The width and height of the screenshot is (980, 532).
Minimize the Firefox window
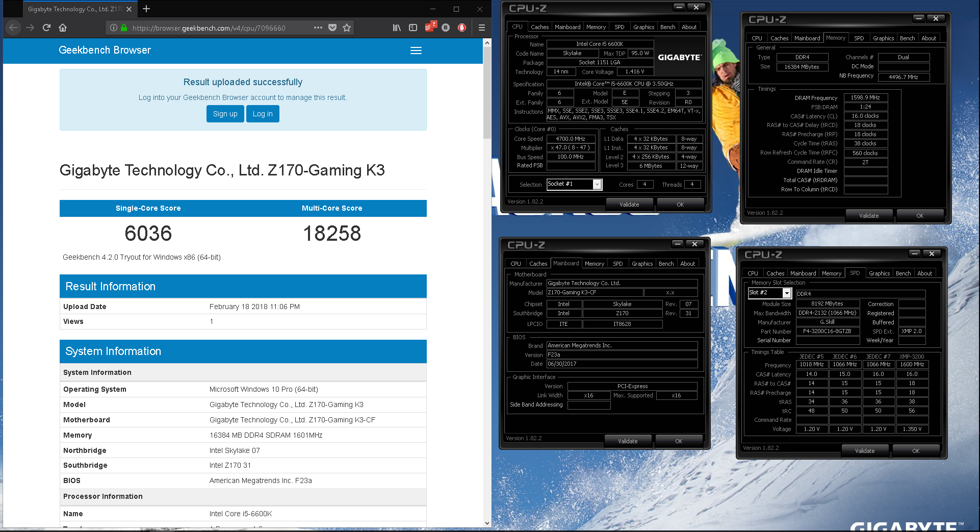click(x=433, y=9)
